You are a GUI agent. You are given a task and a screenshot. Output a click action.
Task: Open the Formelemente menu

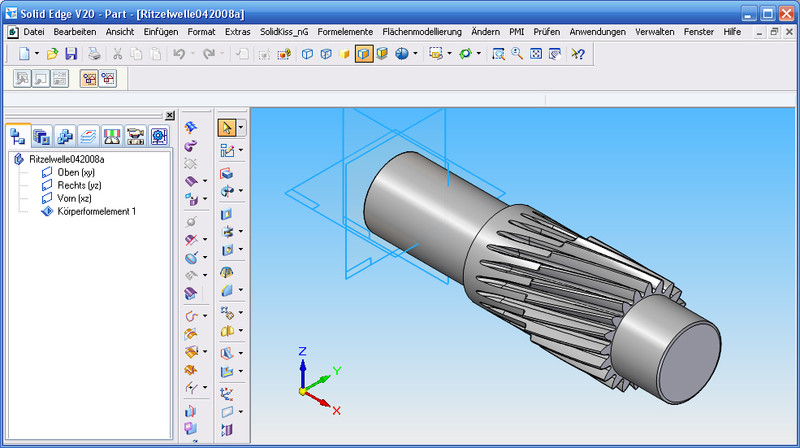point(346,32)
